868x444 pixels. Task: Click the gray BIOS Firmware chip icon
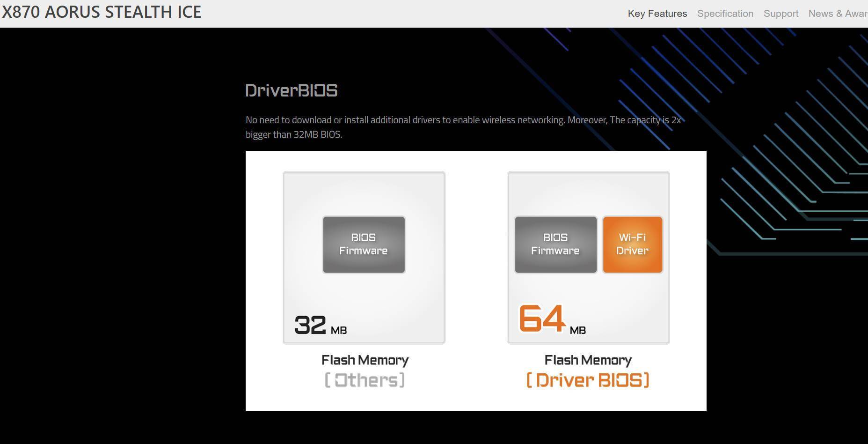point(364,244)
